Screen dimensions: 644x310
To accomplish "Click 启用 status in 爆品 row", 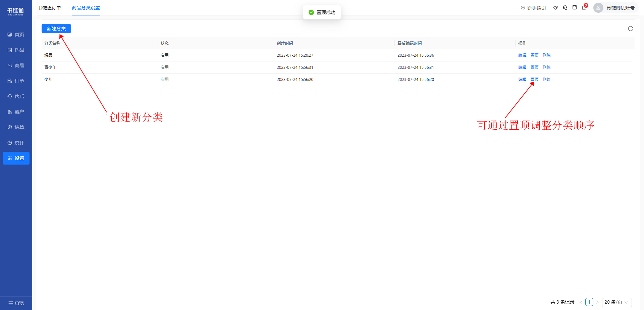I will pyautogui.click(x=164, y=55).
